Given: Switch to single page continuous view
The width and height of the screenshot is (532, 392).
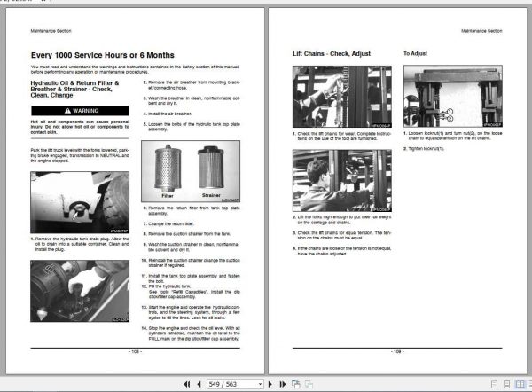Looking at the screenshot, I should (507, 384).
